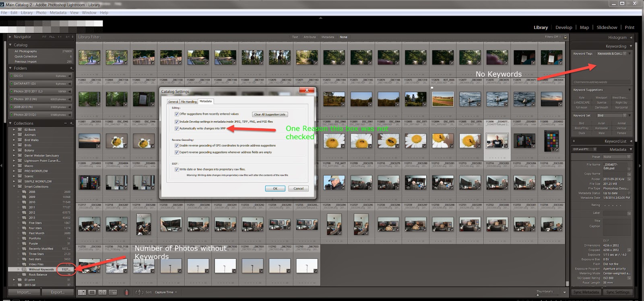
Task: Toggle Write date or time changes checkbox
Action: tap(177, 169)
